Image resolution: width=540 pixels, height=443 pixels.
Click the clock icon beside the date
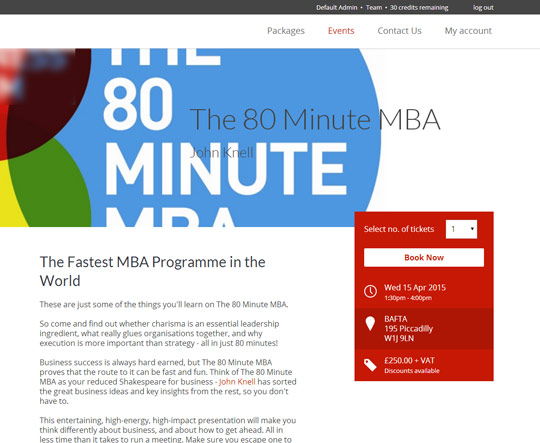coord(370,291)
